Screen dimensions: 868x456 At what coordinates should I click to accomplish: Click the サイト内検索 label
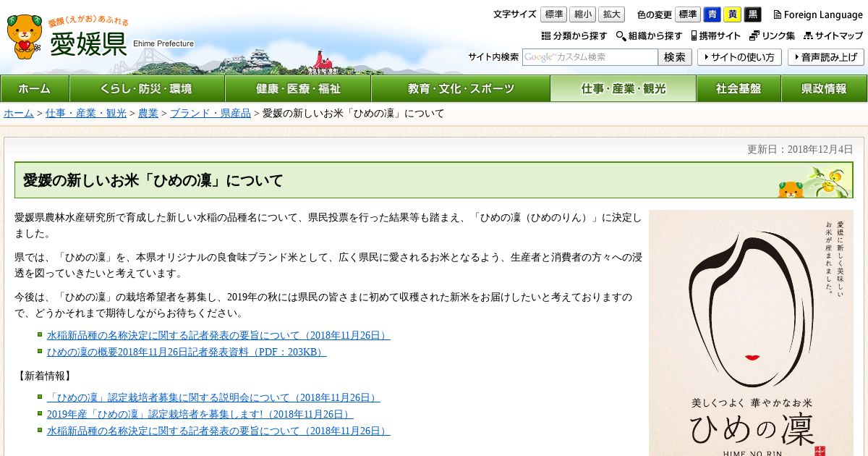pos(493,57)
